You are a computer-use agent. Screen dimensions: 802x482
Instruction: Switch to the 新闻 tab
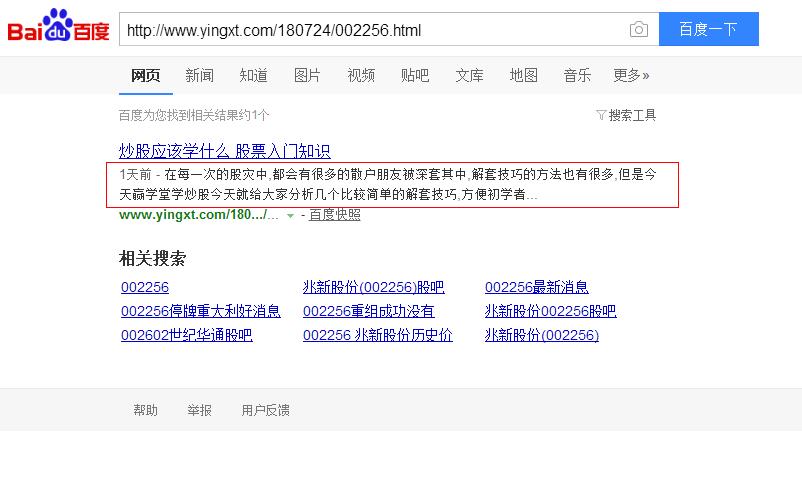pyautogui.click(x=199, y=76)
